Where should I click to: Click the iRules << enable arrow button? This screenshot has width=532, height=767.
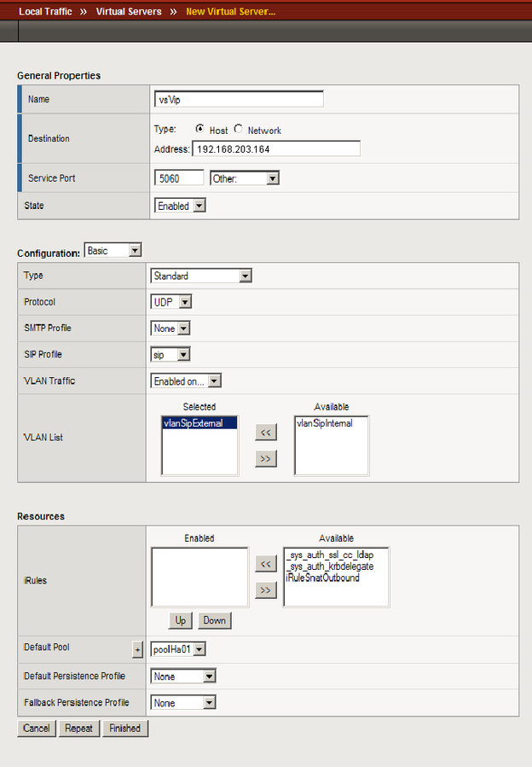click(266, 563)
